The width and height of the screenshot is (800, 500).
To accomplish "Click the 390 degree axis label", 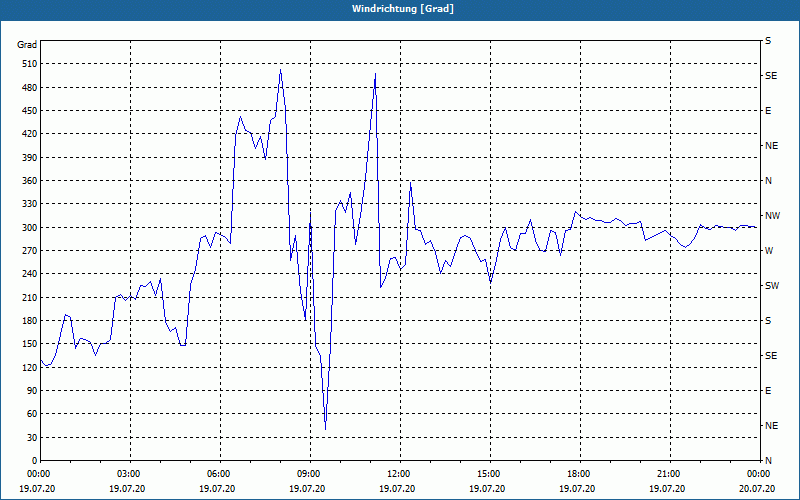I will pos(30,158).
